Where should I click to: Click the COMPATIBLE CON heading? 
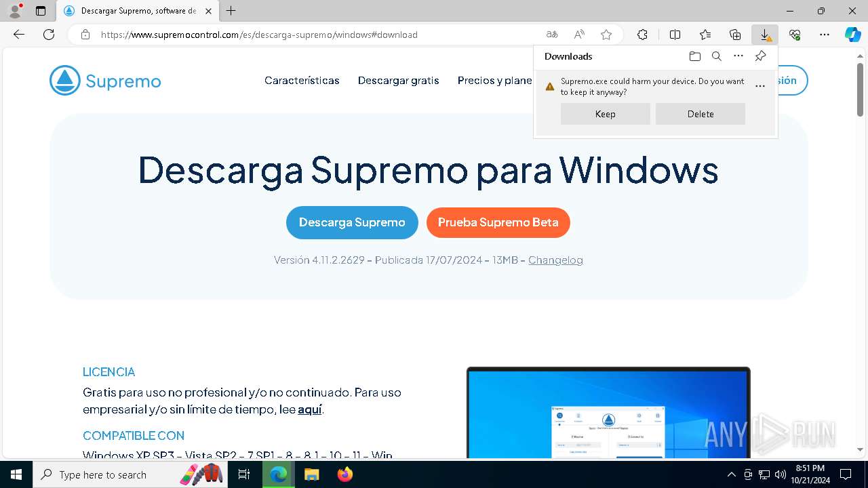tap(134, 436)
